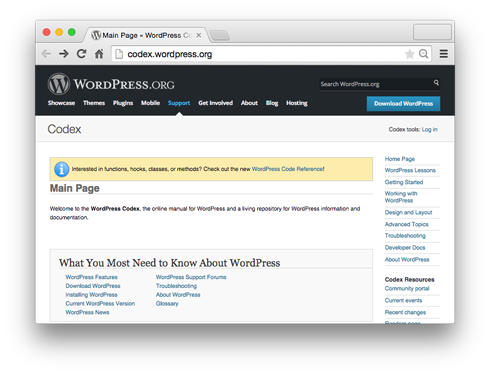Open Current WordPress Version link
The image size is (490, 374).
pyautogui.click(x=100, y=303)
